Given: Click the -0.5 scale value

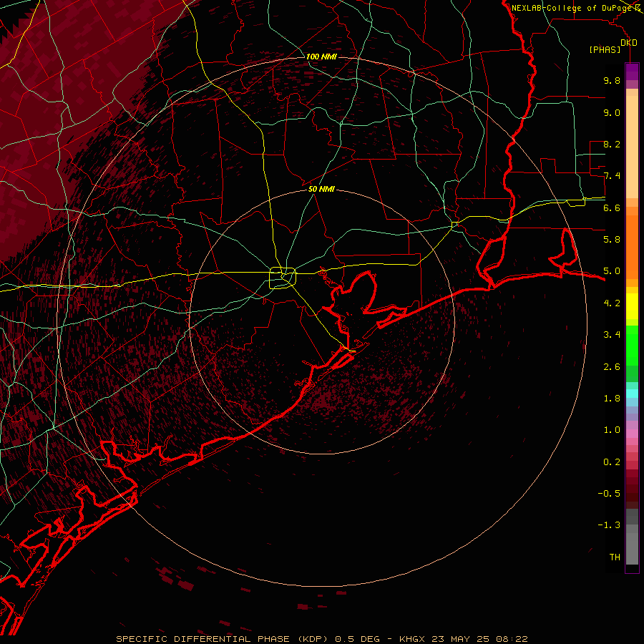Looking at the screenshot, I should tap(609, 494).
